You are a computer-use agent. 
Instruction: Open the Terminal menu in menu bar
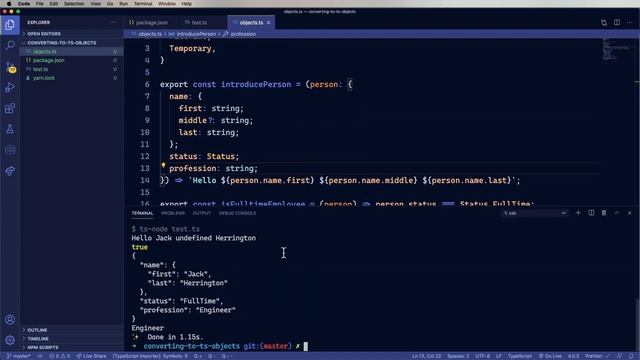click(x=143, y=4)
